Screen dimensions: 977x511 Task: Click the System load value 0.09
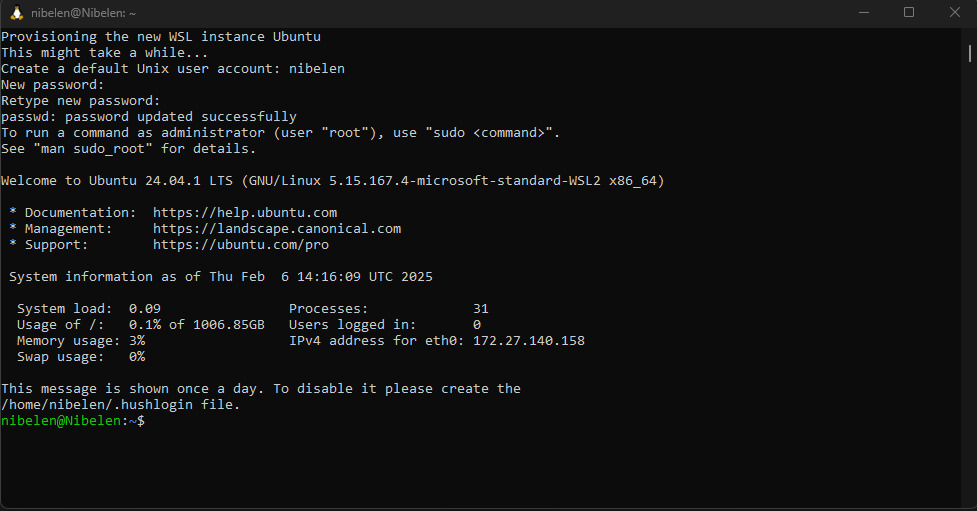(145, 308)
